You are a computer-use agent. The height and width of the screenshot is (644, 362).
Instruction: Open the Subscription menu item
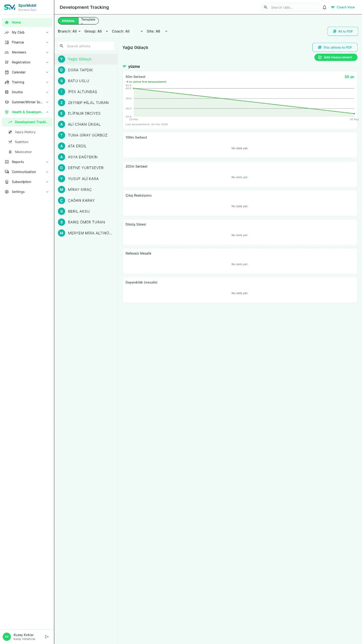pos(27,182)
